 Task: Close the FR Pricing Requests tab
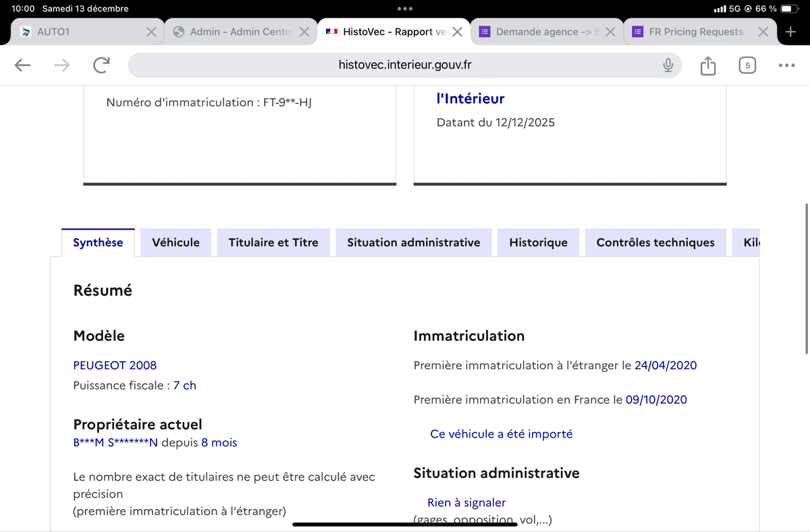[763, 32]
